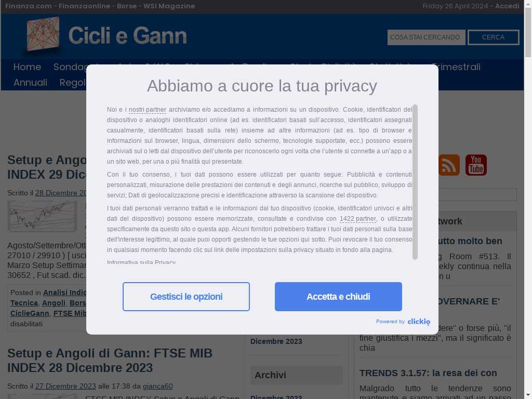Click the CERCA search button

494,37
